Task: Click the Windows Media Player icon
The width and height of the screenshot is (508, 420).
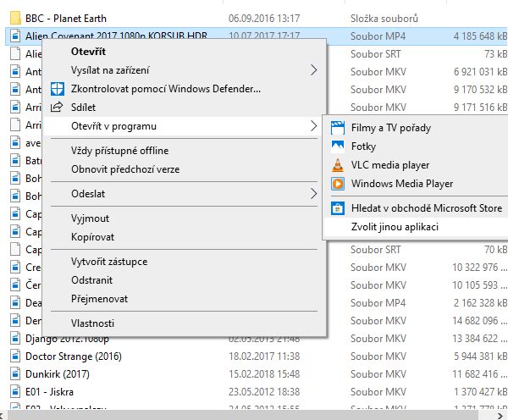Action: coord(338,184)
